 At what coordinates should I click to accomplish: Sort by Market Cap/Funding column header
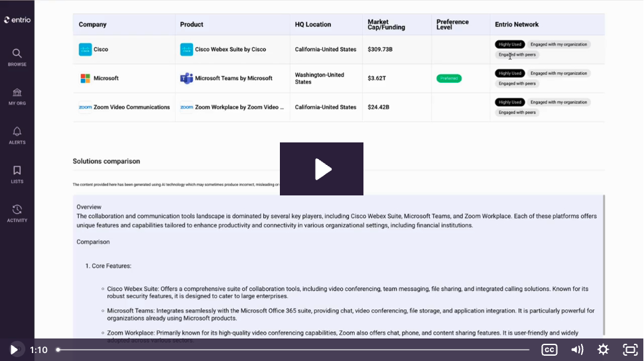[386, 25]
